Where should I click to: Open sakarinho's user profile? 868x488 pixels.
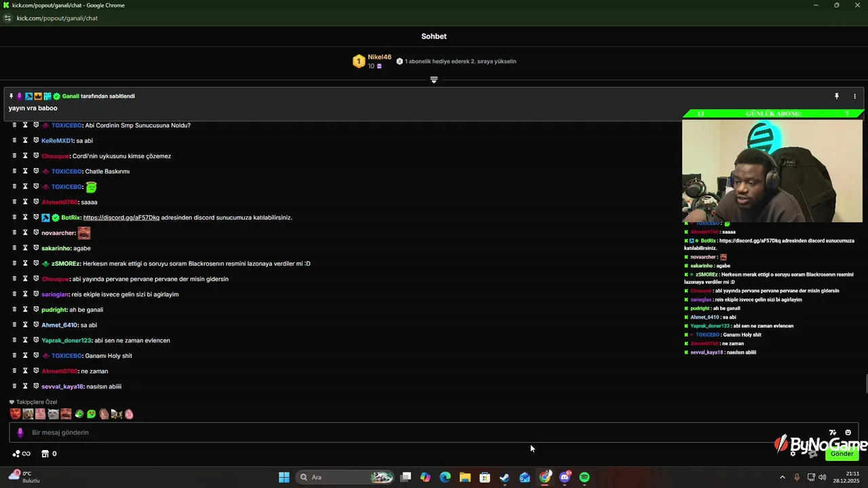(56, 248)
